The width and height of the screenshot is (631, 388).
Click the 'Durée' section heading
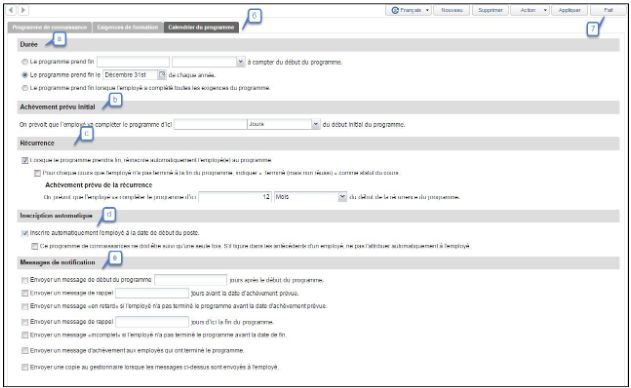point(29,45)
